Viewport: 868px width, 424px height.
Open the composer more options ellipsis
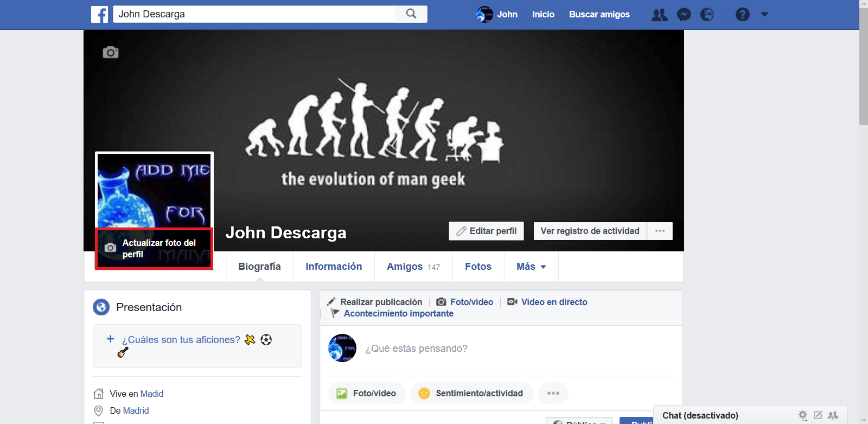click(553, 393)
